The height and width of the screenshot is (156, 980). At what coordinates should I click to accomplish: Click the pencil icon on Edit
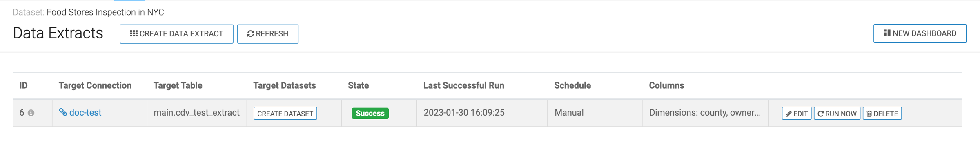pyautogui.click(x=788, y=114)
